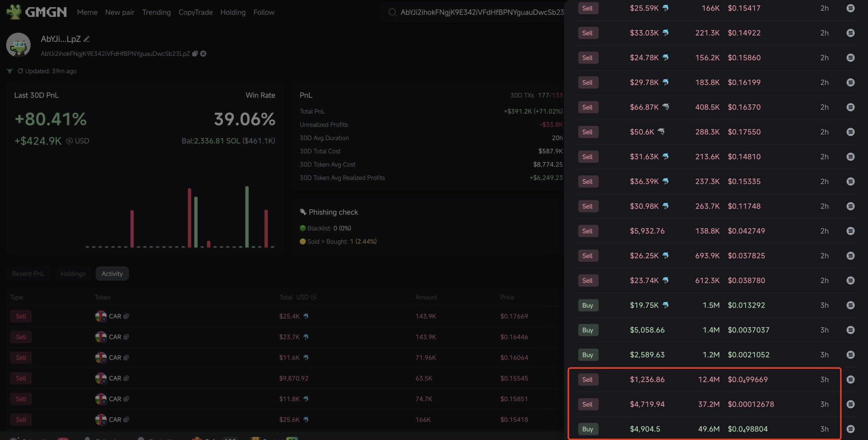The width and height of the screenshot is (868, 440).
Task: Click the wallet frog avatar image
Action: pos(18,45)
